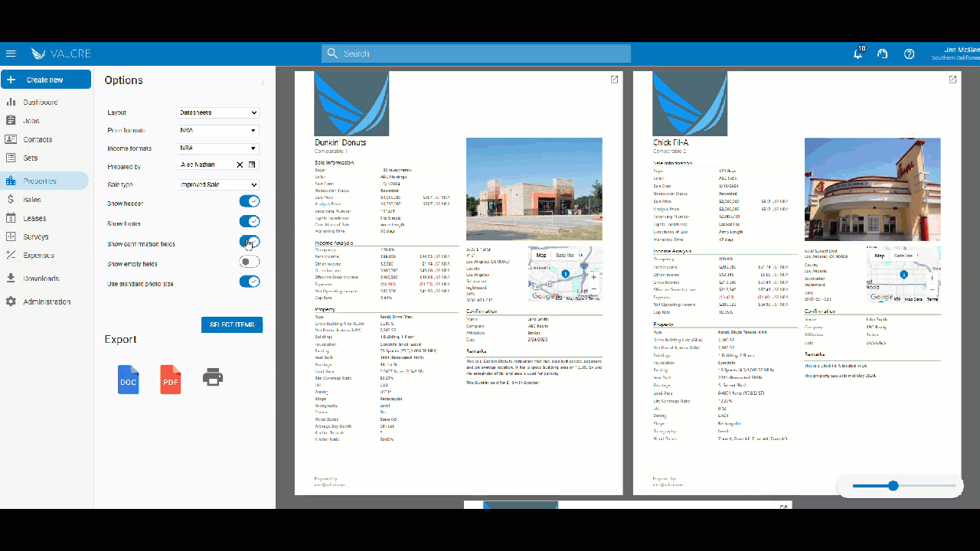The width and height of the screenshot is (980, 551).
Task: Click the search input field
Action: click(476, 54)
